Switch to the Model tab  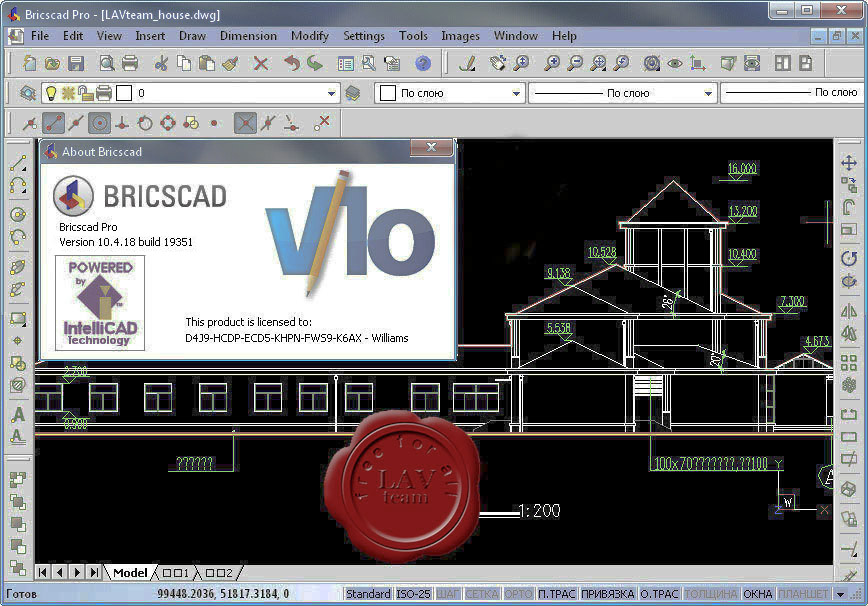130,573
